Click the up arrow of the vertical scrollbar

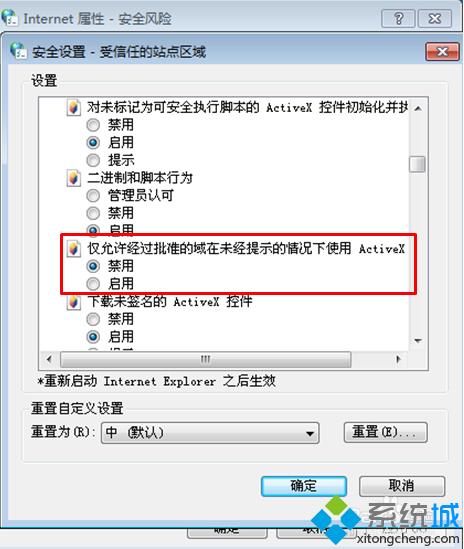coord(417,109)
